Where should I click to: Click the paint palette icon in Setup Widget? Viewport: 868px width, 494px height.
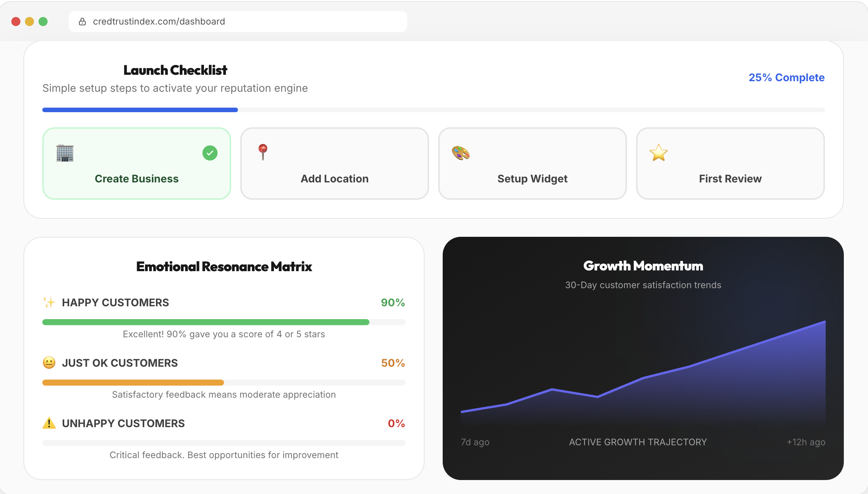click(461, 153)
